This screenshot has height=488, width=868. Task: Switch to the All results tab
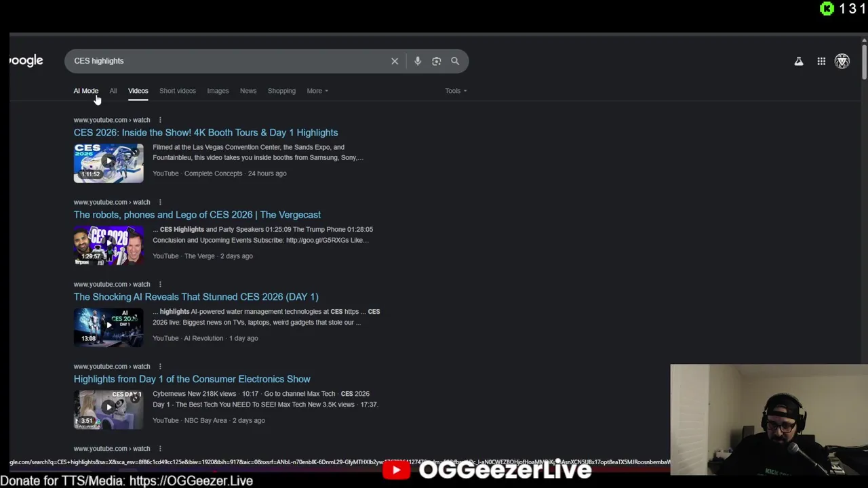click(113, 91)
